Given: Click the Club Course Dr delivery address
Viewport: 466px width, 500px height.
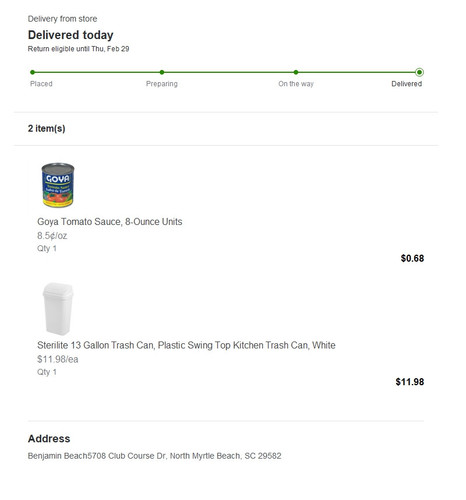Looking at the screenshot, I should [x=154, y=456].
